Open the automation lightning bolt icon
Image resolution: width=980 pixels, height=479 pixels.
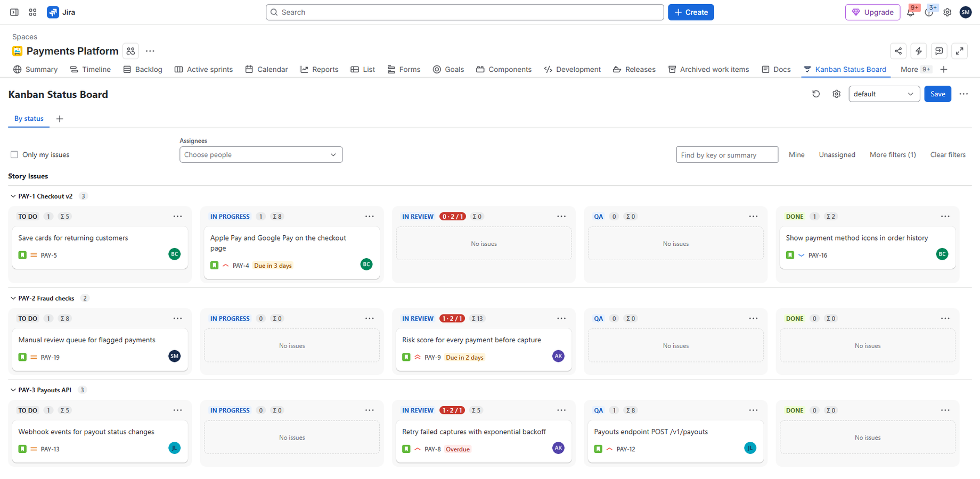click(919, 51)
